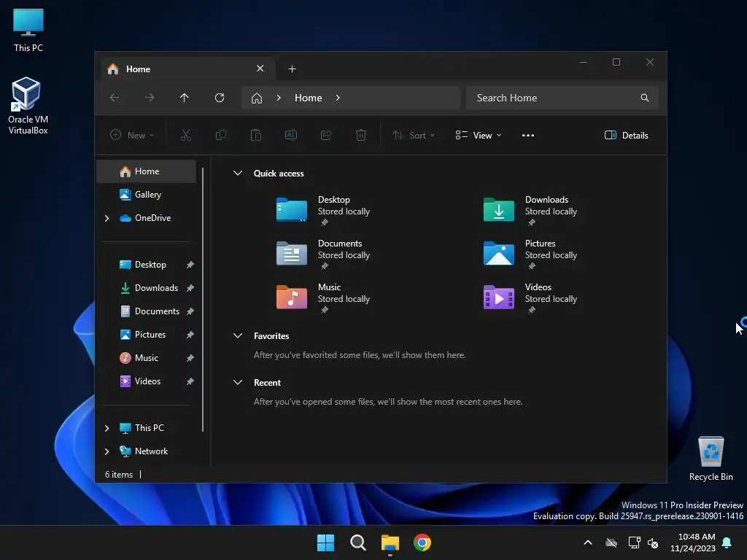
Task: Click the pin icon next to sidebar Pictures
Action: click(190, 335)
